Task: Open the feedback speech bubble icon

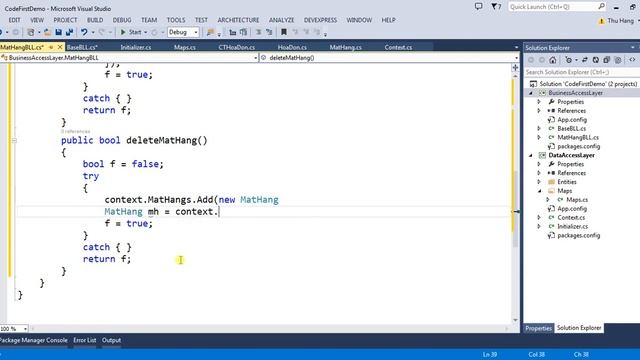Action: (478, 7)
